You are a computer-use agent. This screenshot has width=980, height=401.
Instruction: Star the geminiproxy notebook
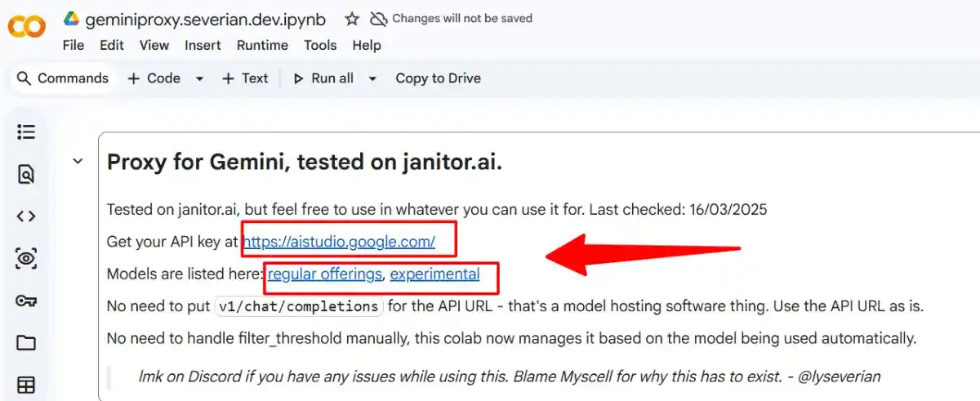351,19
